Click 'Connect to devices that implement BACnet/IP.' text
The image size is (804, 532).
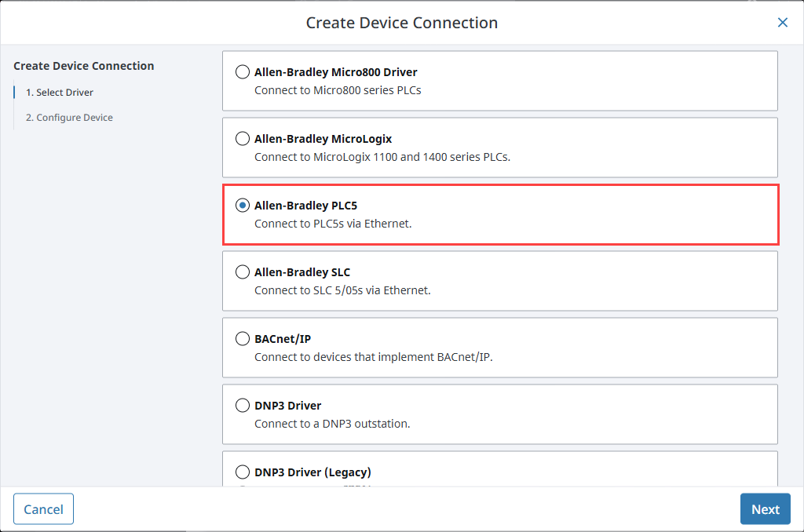pyautogui.click(x=373, y=357)
